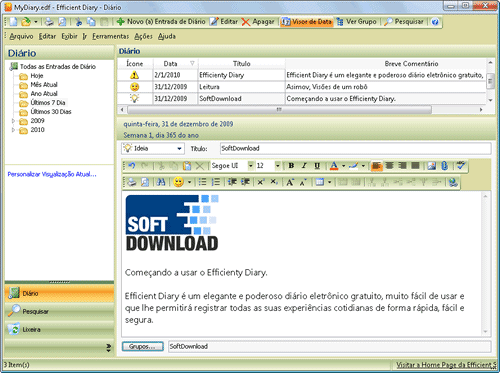Viewport: 500px width, 373px height.
Task: Click the undo arrow in editor toolbar
Action: (132, 166)
